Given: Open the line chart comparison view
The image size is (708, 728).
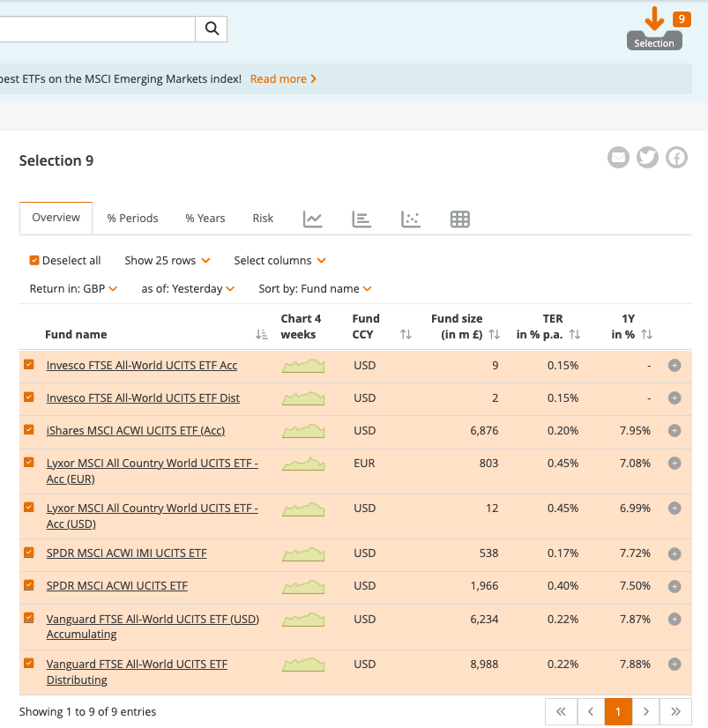Looking at the screenshot, I should pyautogui.click(x=313, y=219).
